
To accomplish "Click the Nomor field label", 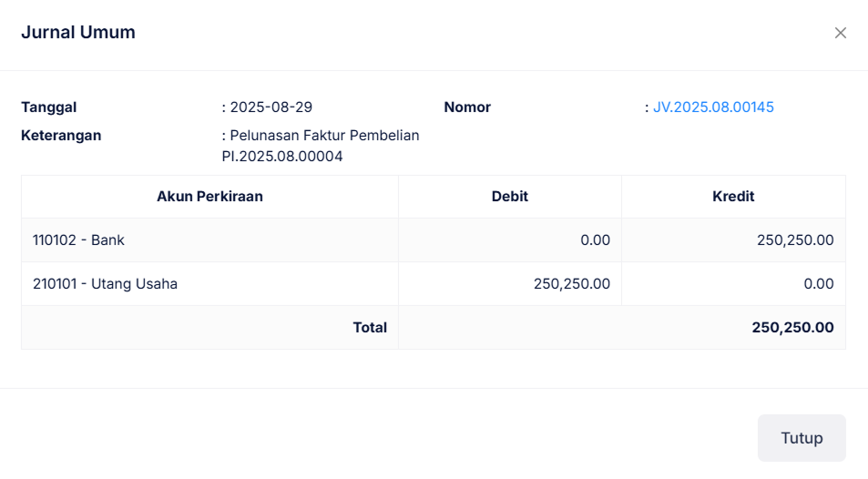I will 467,107.
